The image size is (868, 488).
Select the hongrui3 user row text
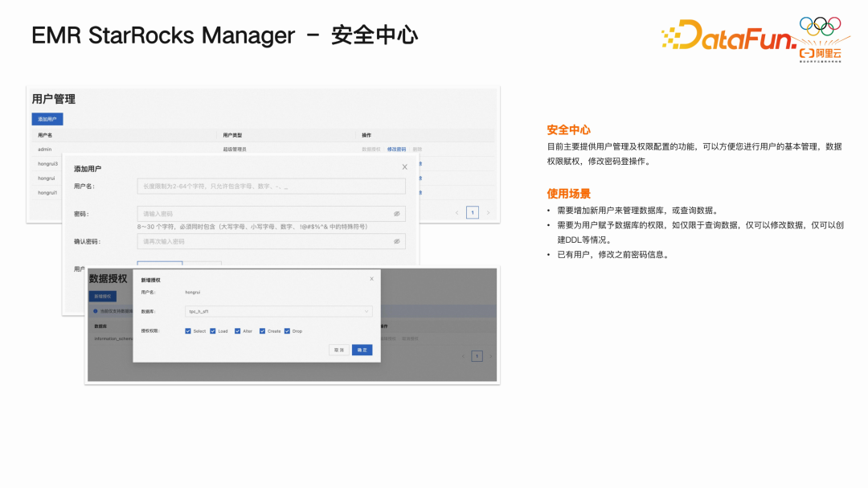tap(47, 164)
